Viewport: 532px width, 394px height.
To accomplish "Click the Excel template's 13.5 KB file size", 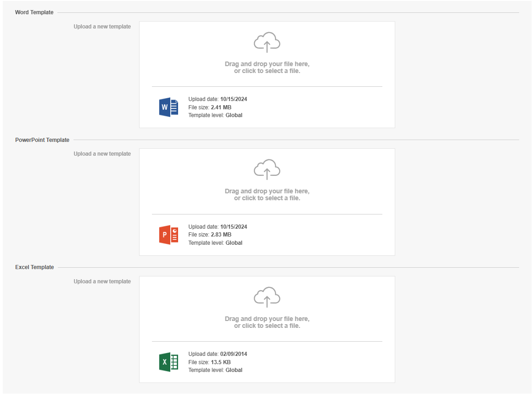I will (x=220, y=362).
